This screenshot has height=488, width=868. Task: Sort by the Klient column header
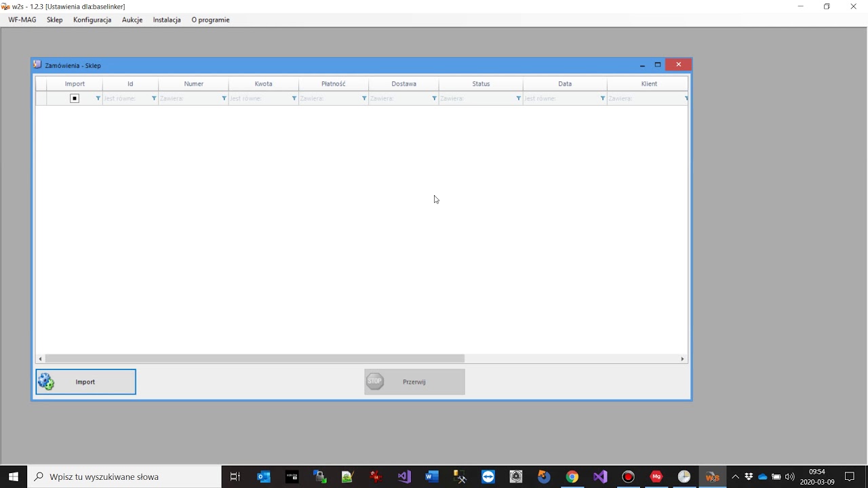(x=648, y=83)
